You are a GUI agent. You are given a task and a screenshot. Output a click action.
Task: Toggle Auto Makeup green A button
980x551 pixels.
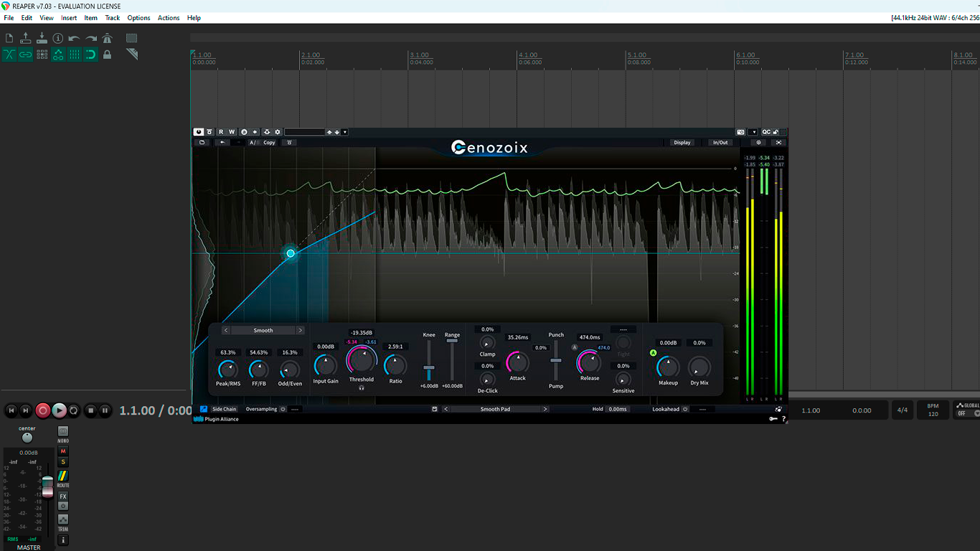click(x=654, y=353)
